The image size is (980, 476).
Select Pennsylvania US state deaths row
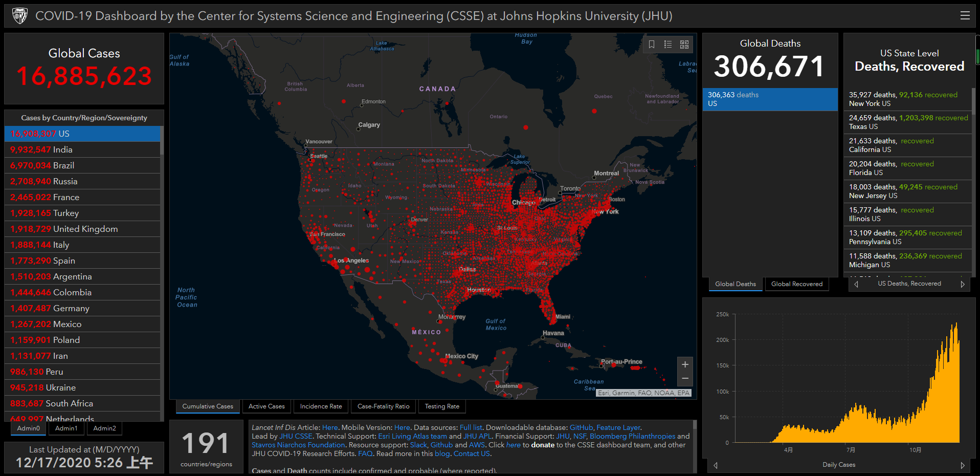[x=907, y=237]
